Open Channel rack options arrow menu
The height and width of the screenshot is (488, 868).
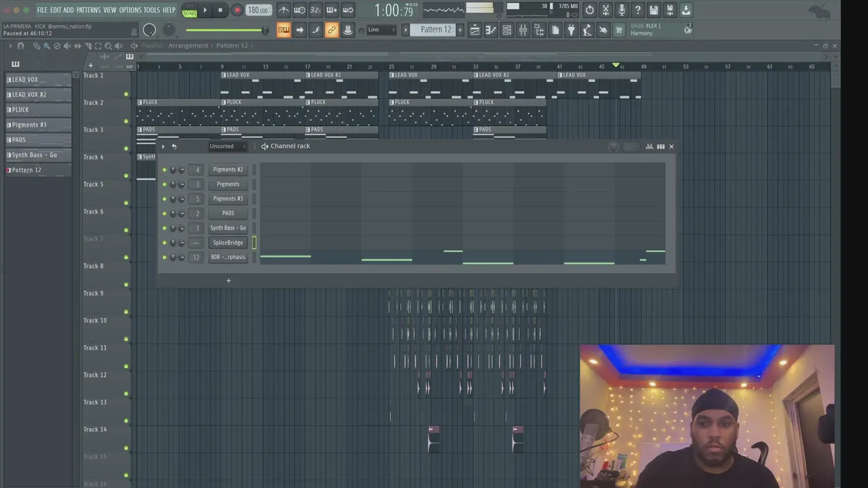[163, 146]
